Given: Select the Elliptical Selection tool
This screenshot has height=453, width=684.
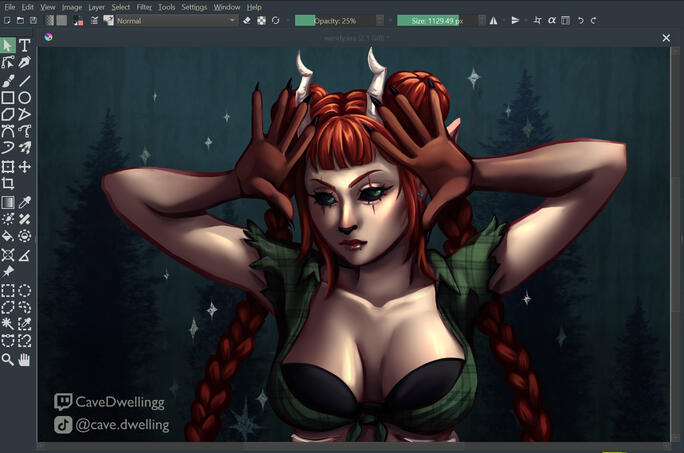Looking at the screenshot, I should 24,290.
